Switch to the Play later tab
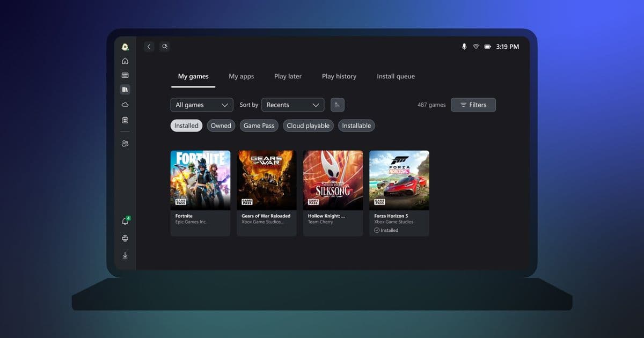644x338 pixels. coord(288,76)
